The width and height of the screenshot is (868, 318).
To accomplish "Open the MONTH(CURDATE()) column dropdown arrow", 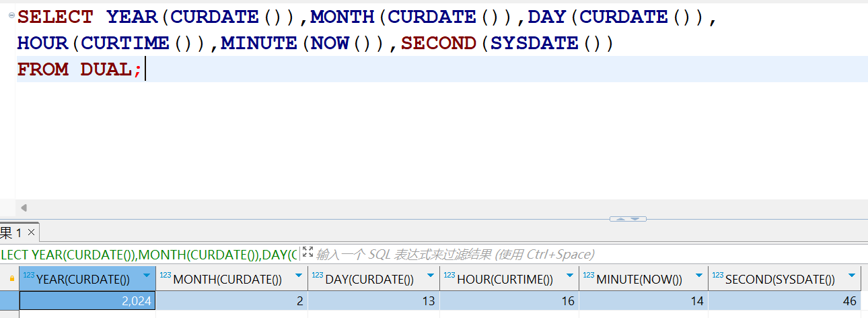I will [299, 276].
